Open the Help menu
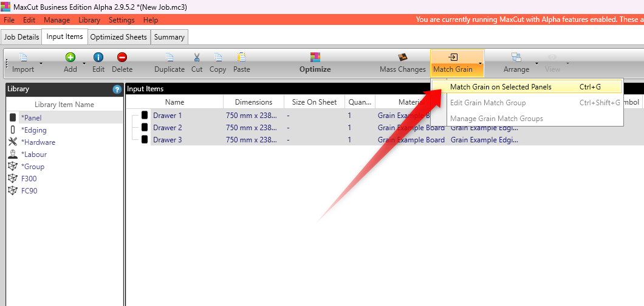The image size is (644, 306). coord(151,19)
